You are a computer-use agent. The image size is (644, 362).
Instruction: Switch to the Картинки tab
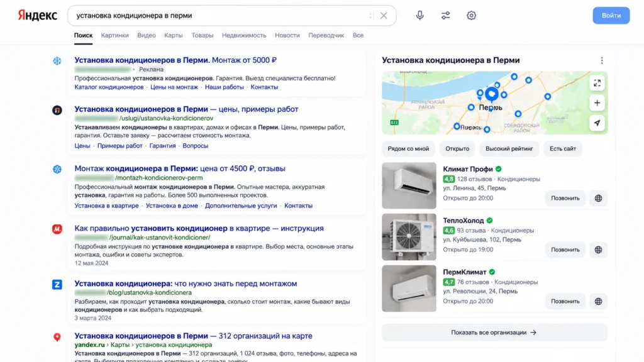115,35
